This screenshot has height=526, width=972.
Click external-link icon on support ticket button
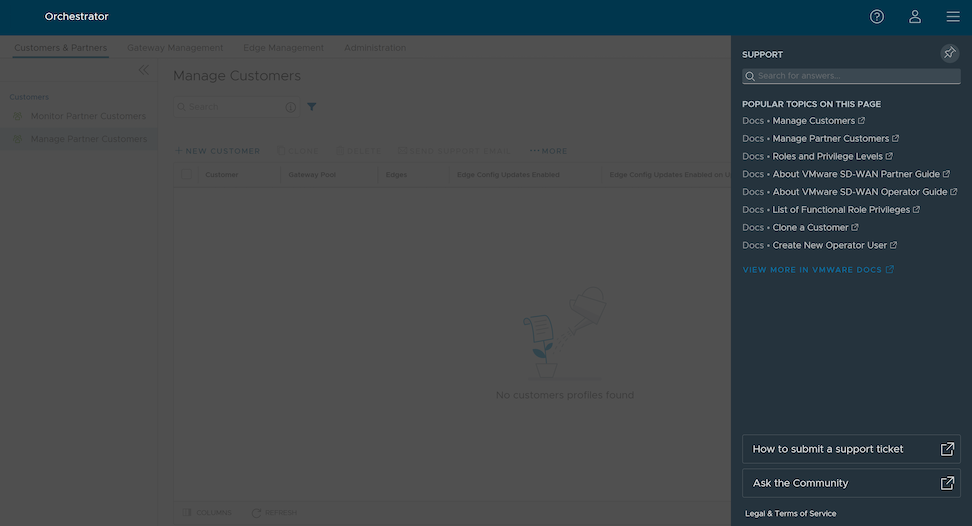tap(947, 449)
